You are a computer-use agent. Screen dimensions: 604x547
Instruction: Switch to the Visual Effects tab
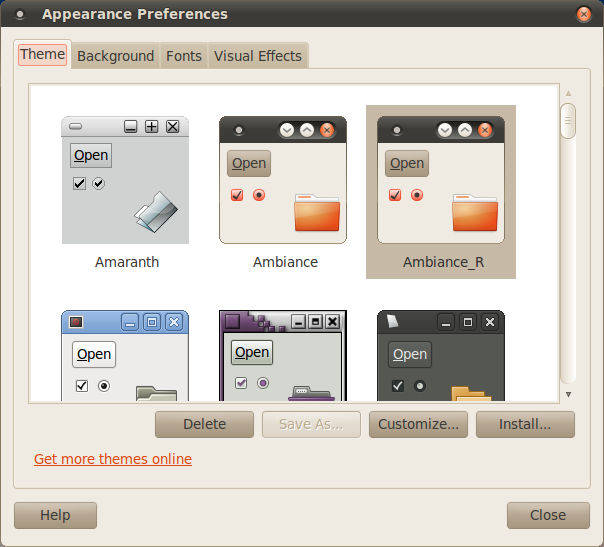click(258, 56)
